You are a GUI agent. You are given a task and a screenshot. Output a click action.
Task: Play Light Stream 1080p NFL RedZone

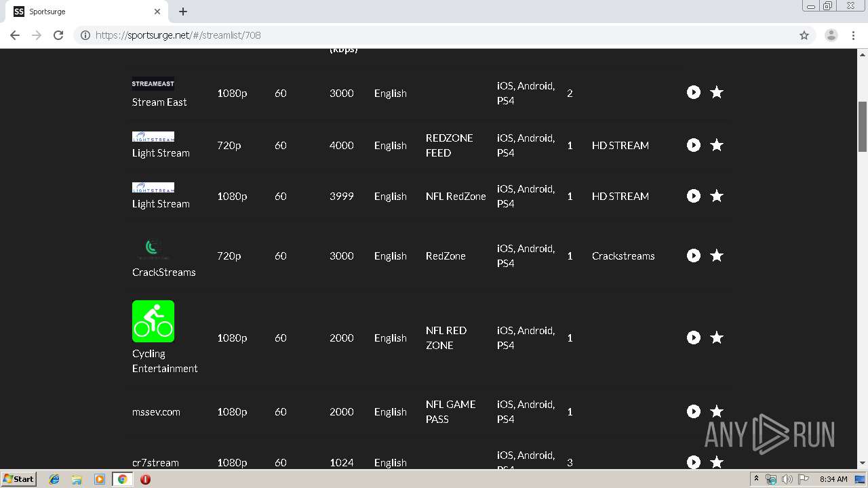[x=693, y=196]
